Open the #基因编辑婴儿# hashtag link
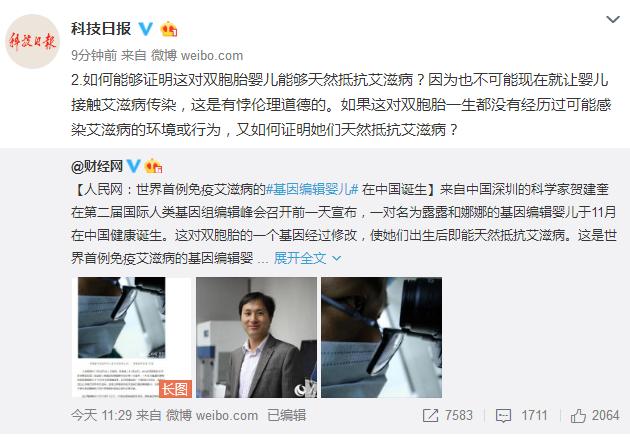 (x=312, y=189)
